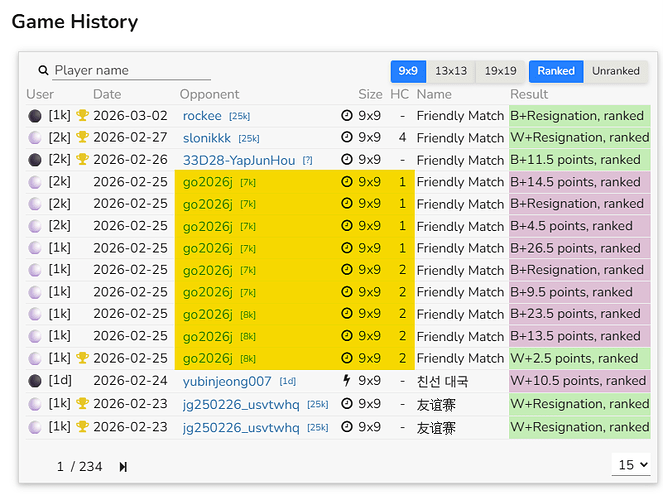The width and height of the screenshot is (663, 500).
Task: Click the trophy icon in the 33D28-YapJunHou row
Action: tap(83, 160)
